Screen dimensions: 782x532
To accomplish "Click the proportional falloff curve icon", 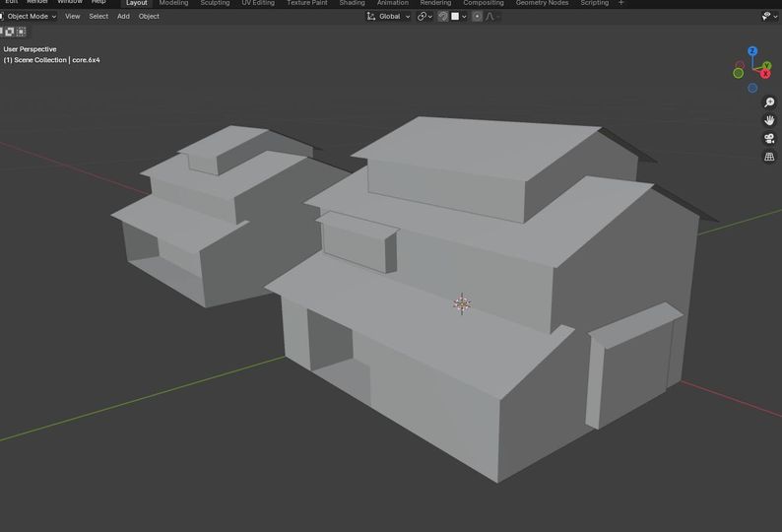I will point(489,17).
